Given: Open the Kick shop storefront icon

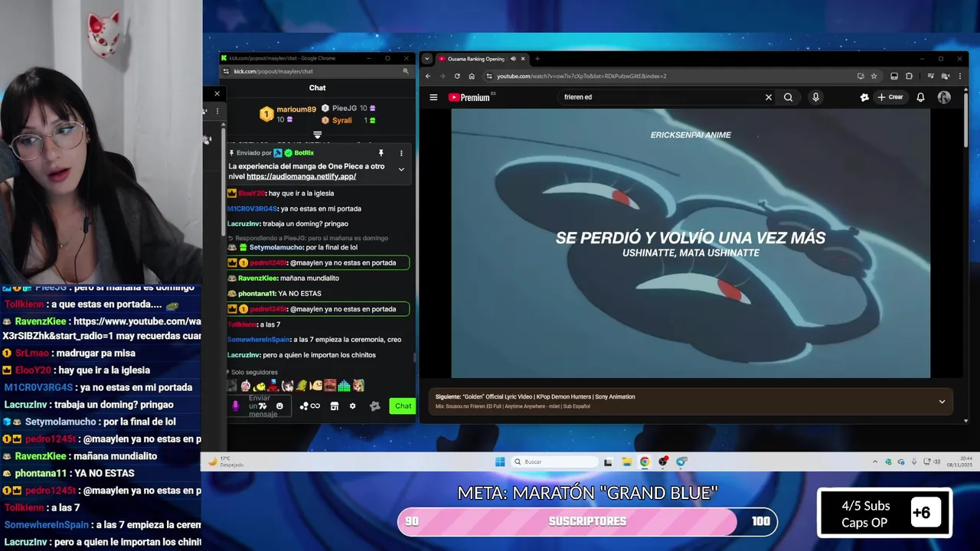Looking at the screenshot, I should tap(334, 406).
